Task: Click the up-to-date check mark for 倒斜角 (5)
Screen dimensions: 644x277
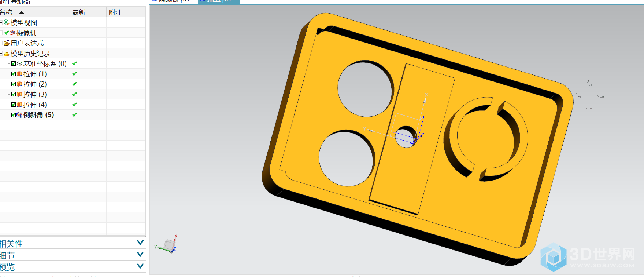Action: click(x=74, y=115)
